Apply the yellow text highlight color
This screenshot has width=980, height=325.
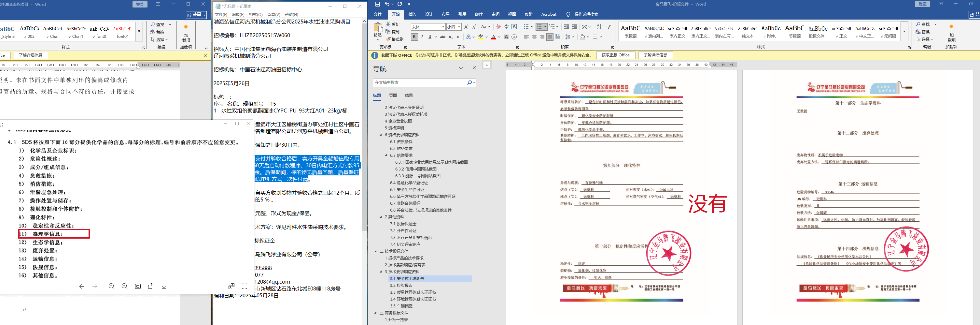pyautogui.click(x=481, y=37)
